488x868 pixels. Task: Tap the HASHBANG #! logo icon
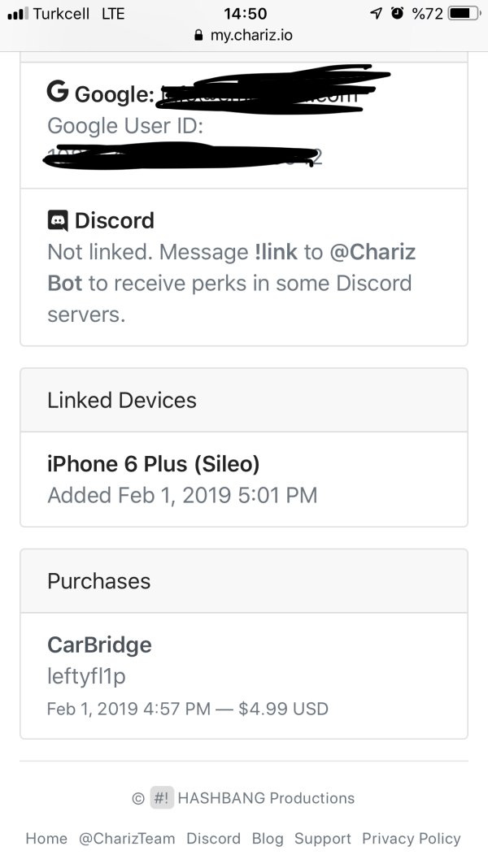tap(163, 798)
